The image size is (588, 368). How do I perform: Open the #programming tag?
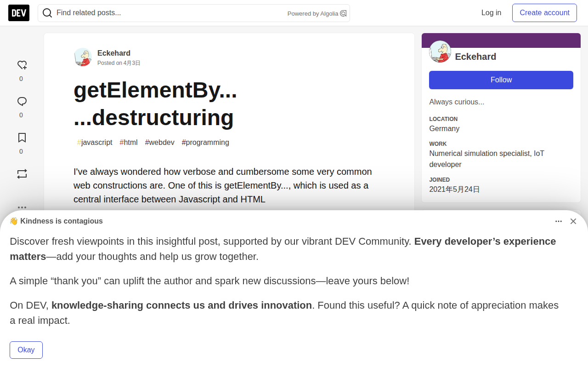point(205,143)
